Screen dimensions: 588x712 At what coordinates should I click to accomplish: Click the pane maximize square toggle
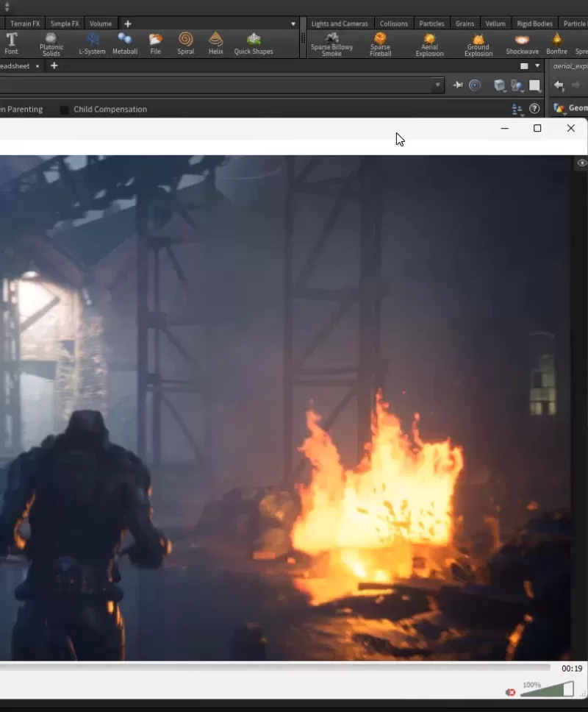pyautogui.click(x=524, y=66)
